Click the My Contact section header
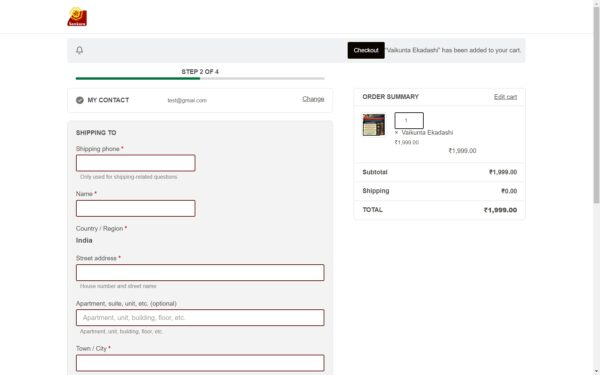Viewport: 600px width, 375px height. coord(108,100)
